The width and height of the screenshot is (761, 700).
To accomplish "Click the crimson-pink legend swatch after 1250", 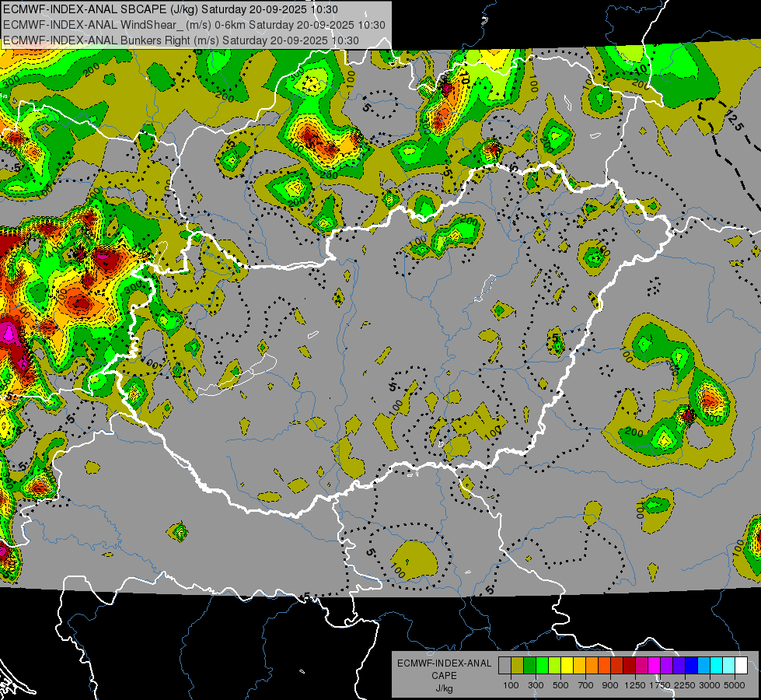I will (x=641, y=666).
